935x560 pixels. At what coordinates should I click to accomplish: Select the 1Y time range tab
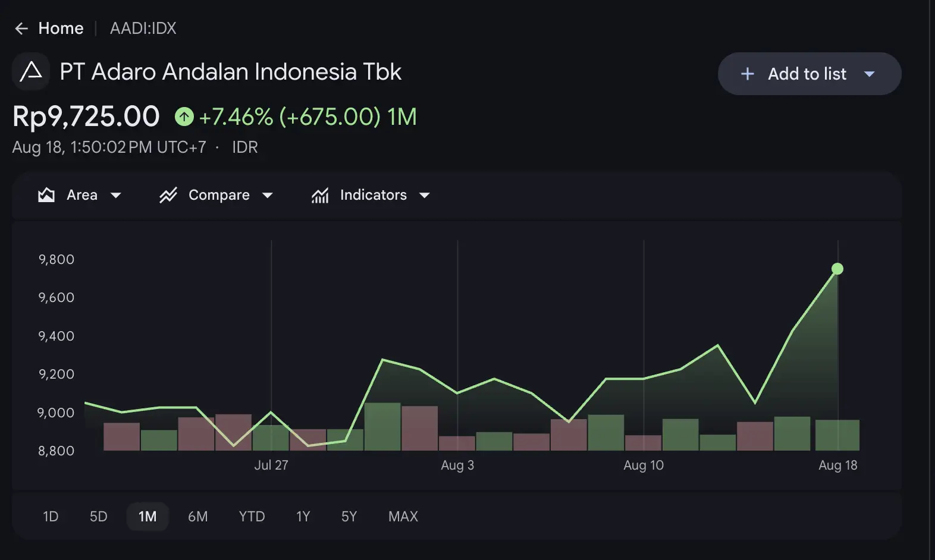[x=303, y=517]
